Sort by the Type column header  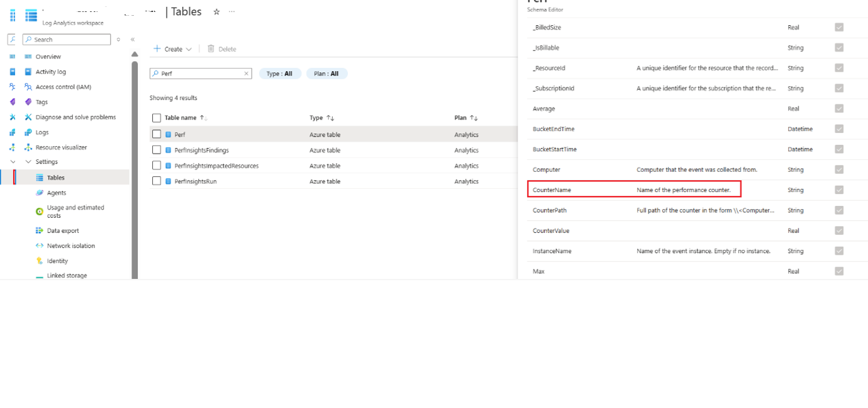[322, 118]
